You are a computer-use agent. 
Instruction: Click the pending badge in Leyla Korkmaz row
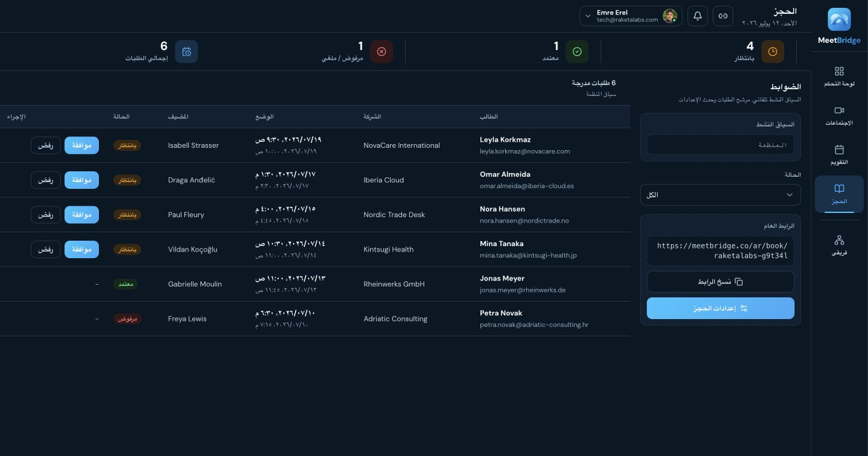(x=127, y=145)
